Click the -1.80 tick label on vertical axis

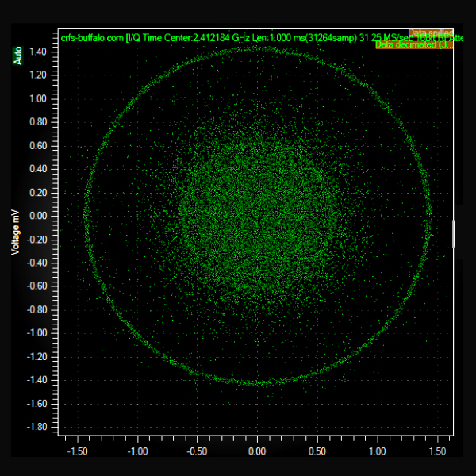click(36, 427)
